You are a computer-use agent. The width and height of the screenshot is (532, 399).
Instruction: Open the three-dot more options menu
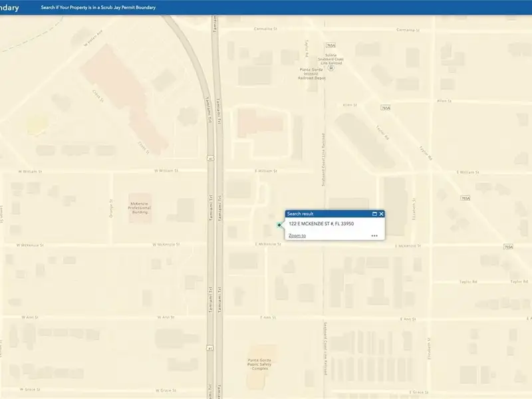(374, 235)
